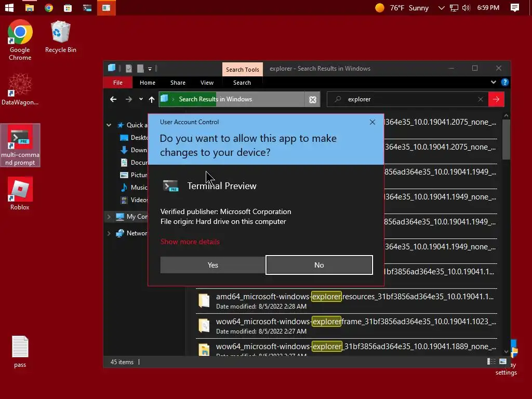Screen dimensions: 532x399
Task: Open Microsoft Store taskbar icon
Action: [68, 7]
